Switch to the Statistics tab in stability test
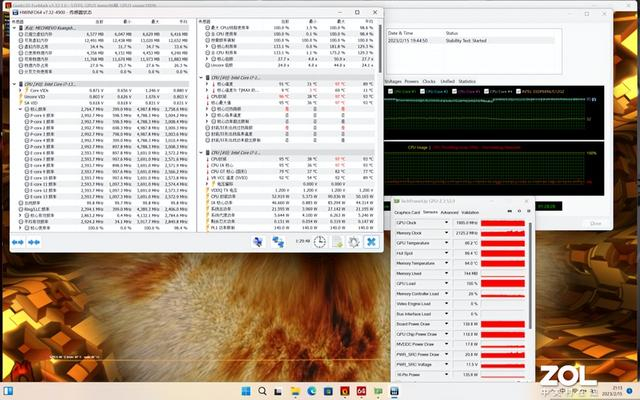 point(468,81)
